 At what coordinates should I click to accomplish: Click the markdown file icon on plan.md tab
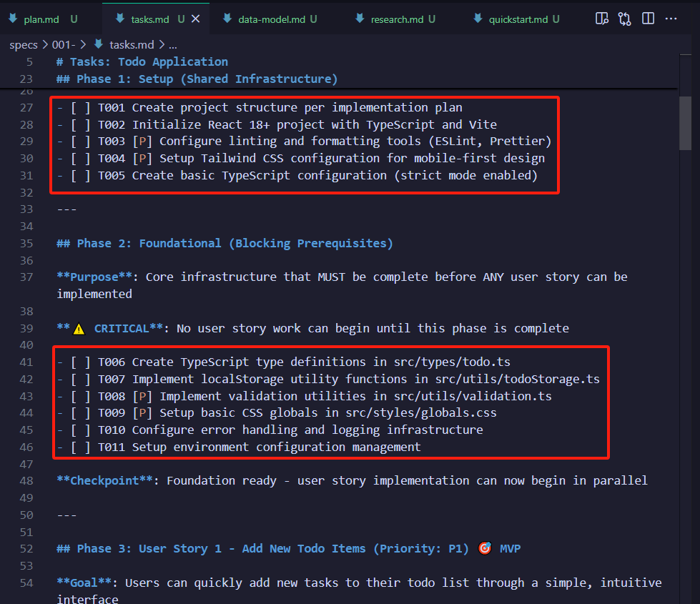[12, 19]
